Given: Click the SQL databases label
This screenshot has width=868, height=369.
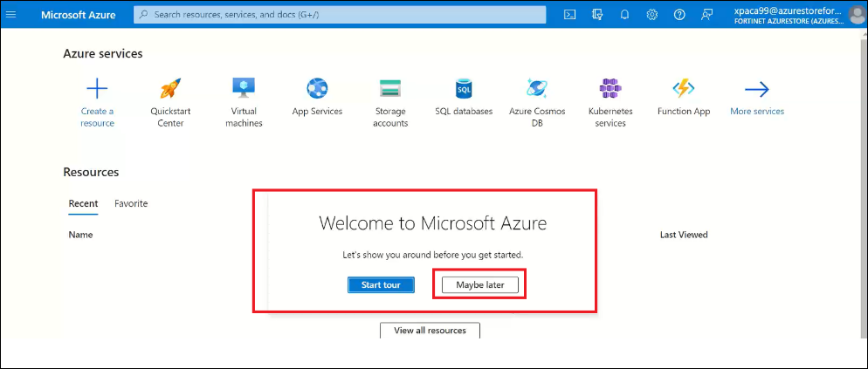Looking at the screenshot, I should point(464,111).
